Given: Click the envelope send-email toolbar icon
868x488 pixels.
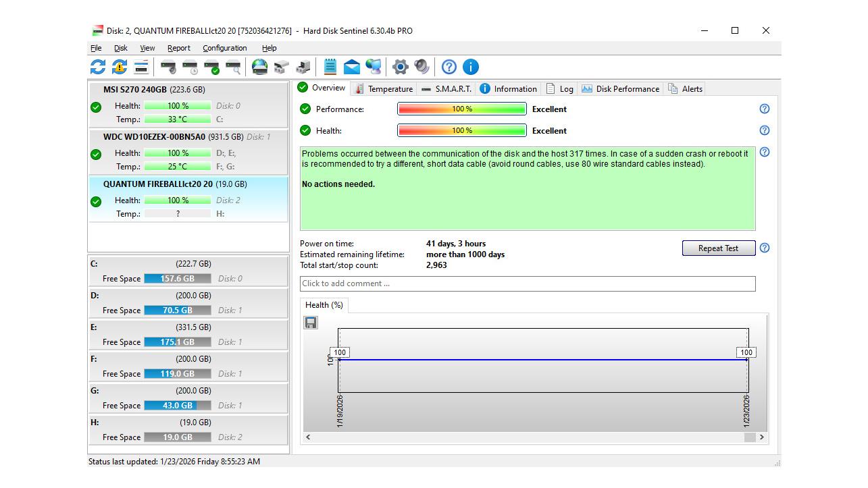Looking at the screenshot, I should [351, 67].
